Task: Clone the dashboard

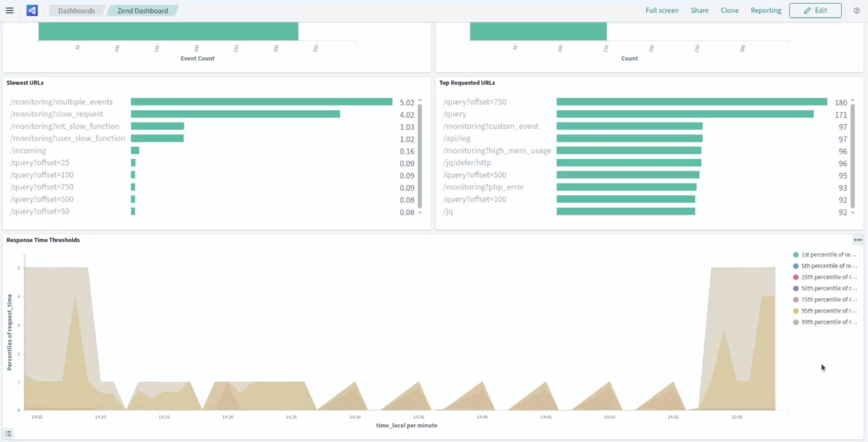Action: click(x=729, y=10)
